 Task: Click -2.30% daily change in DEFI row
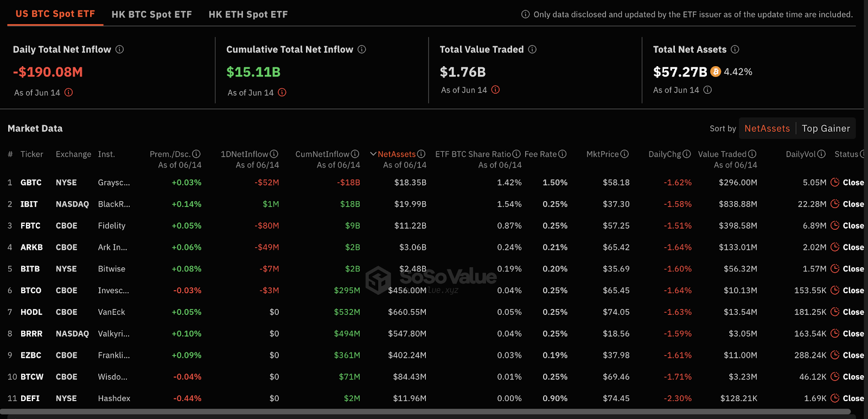[x=678, y=398]
